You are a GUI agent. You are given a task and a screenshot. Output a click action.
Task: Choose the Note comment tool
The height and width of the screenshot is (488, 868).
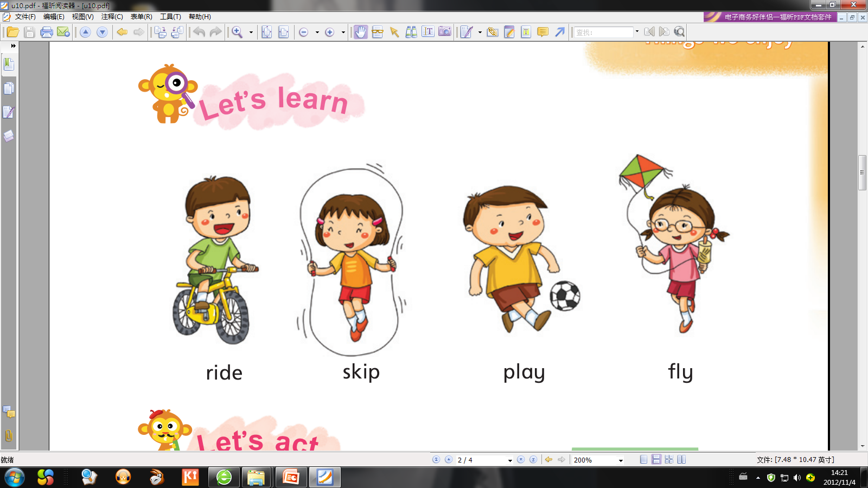pos(542,32)
